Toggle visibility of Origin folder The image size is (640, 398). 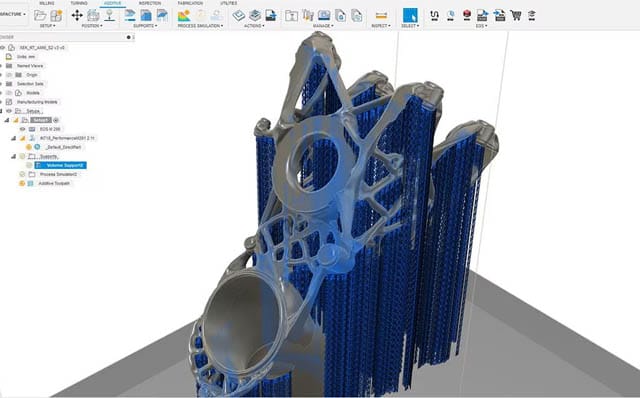(x=9, y=75)
